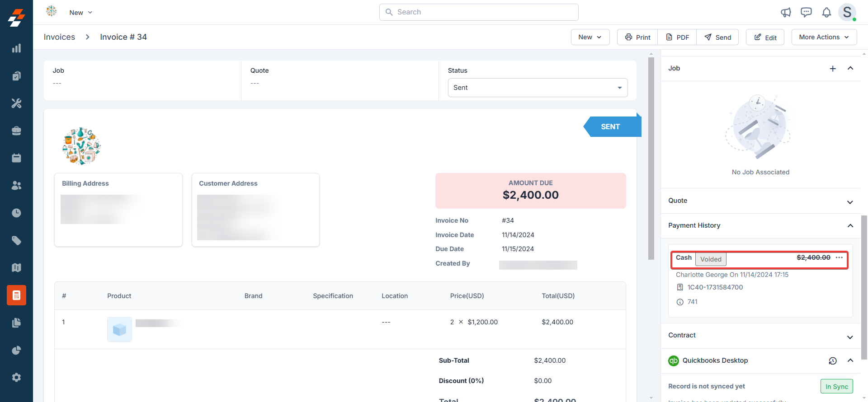Click the invoice number #34
868x402 pixels.
508,220
